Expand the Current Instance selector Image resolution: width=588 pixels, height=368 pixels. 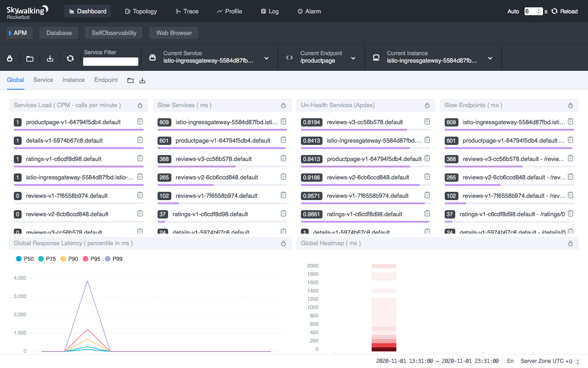click(x=490, y=58)
